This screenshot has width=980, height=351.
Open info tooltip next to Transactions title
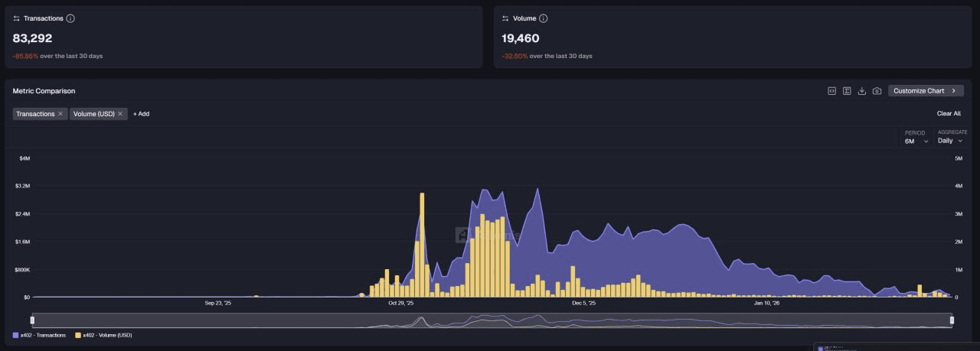(70, 18)
